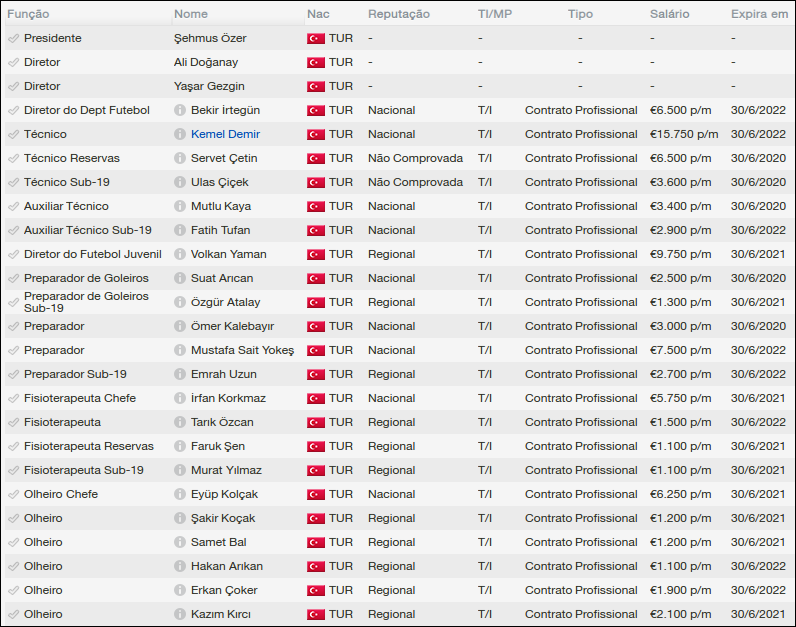
Task: Sort by the Função column header
Action: [x=28, y=14]
